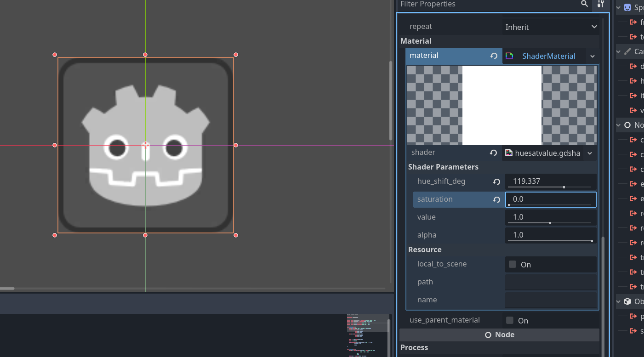Click the signal icon beside the 'p' row
Viewport: 644px width, 357px height.
coord(633,316)
